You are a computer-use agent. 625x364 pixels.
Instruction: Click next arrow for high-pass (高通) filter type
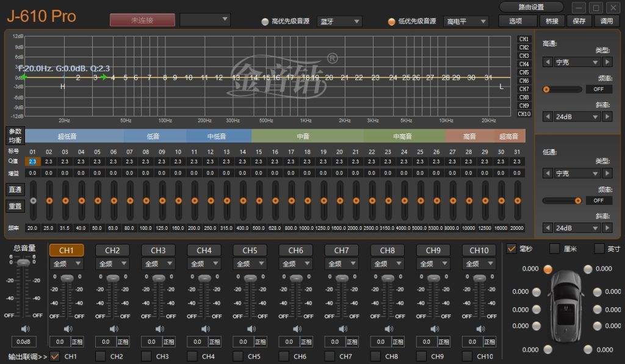(x=607, y=62)
